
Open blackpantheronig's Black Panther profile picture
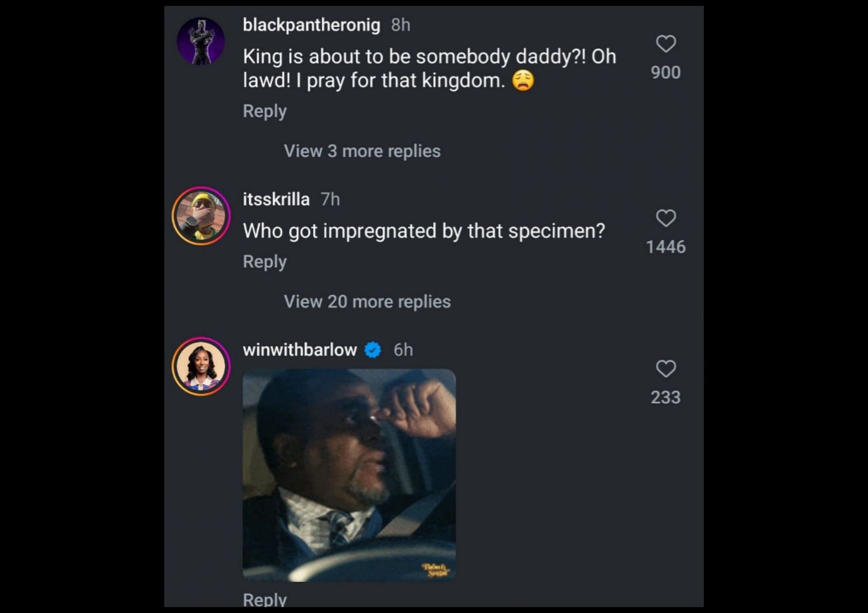pos(201,42)
